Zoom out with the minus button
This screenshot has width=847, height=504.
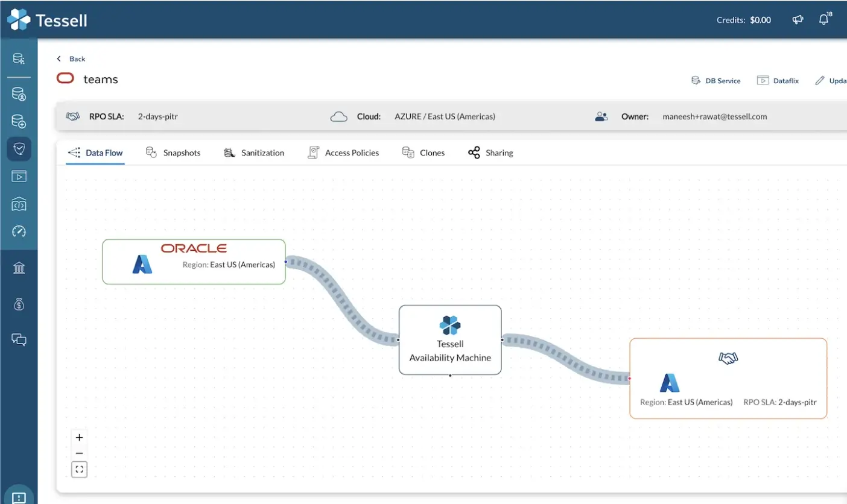[x=79, y=453]
